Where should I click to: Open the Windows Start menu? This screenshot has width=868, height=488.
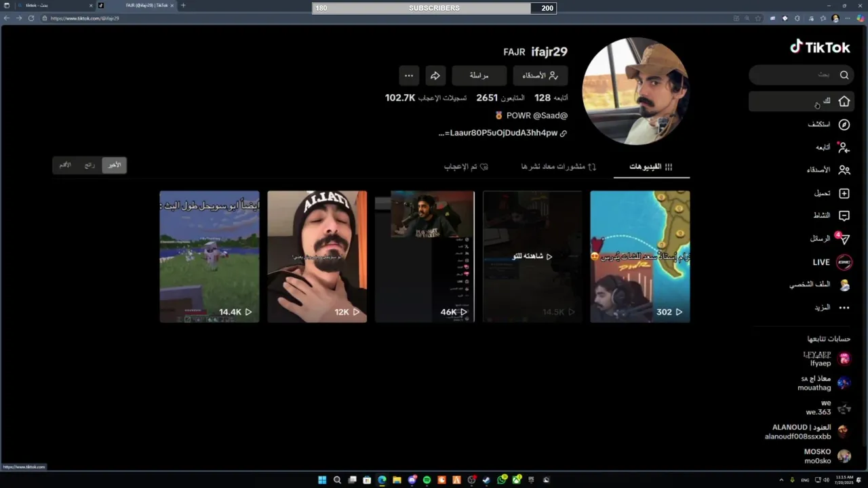tap(322, 480)
